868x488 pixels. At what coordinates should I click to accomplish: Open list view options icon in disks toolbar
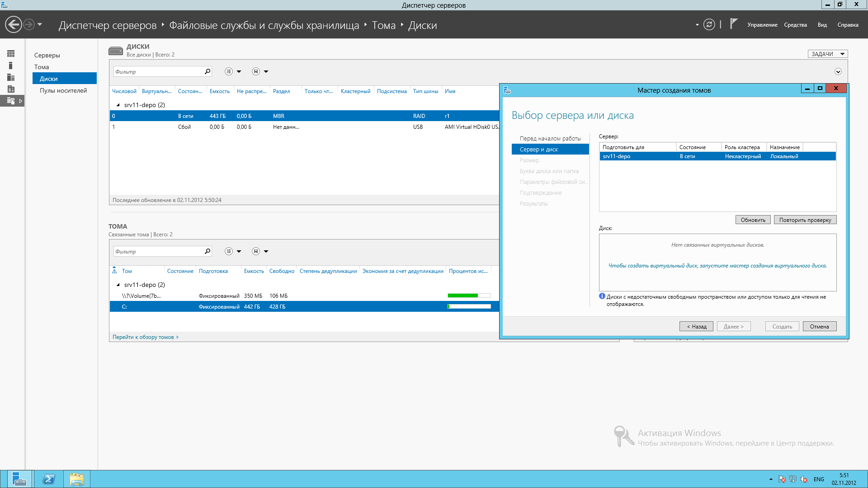click(x=229, y=71)
